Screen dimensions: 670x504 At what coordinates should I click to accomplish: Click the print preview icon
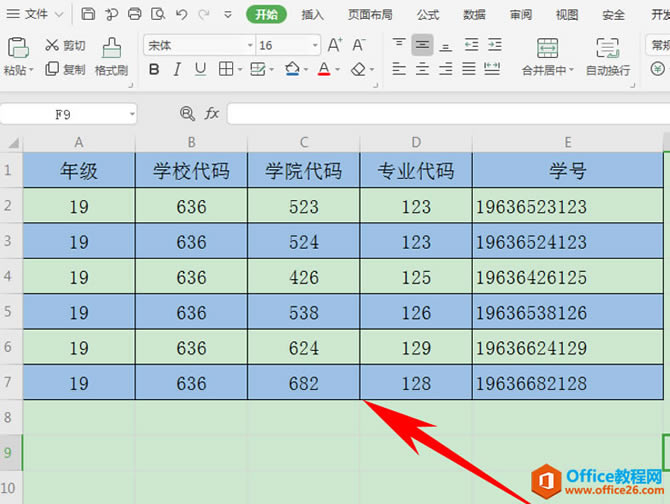158,14
